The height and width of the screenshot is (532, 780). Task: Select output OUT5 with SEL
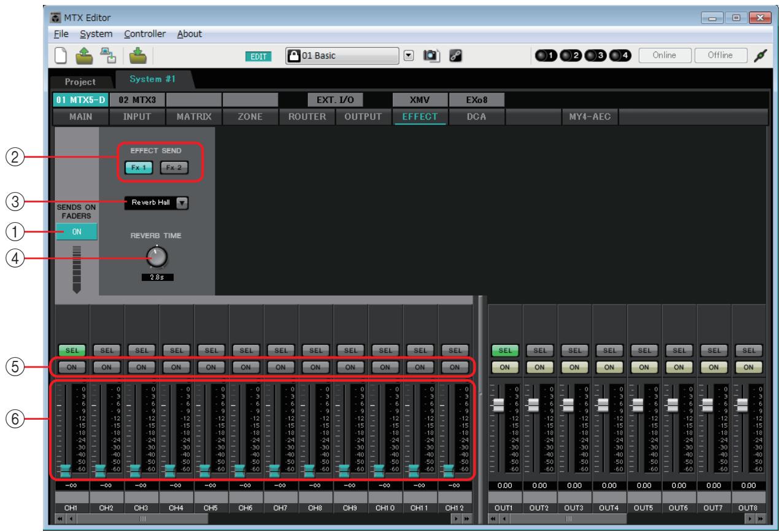644,351
